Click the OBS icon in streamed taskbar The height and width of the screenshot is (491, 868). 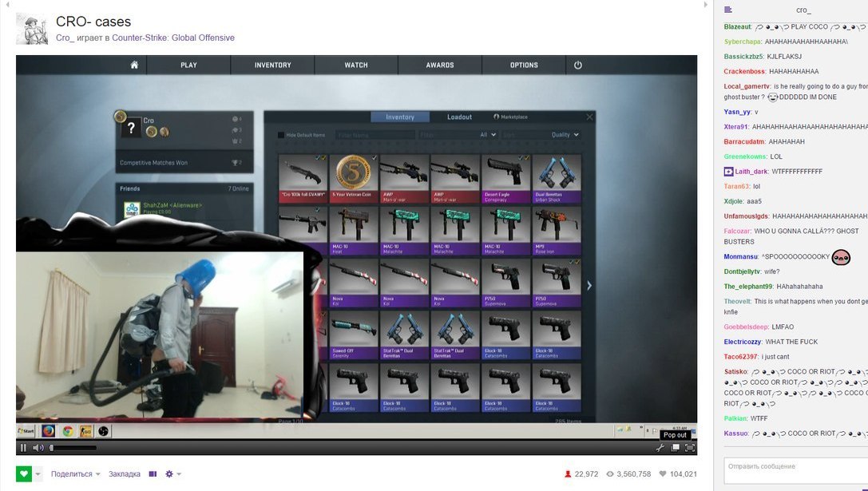pyautogui.click(x=104, y=430)
